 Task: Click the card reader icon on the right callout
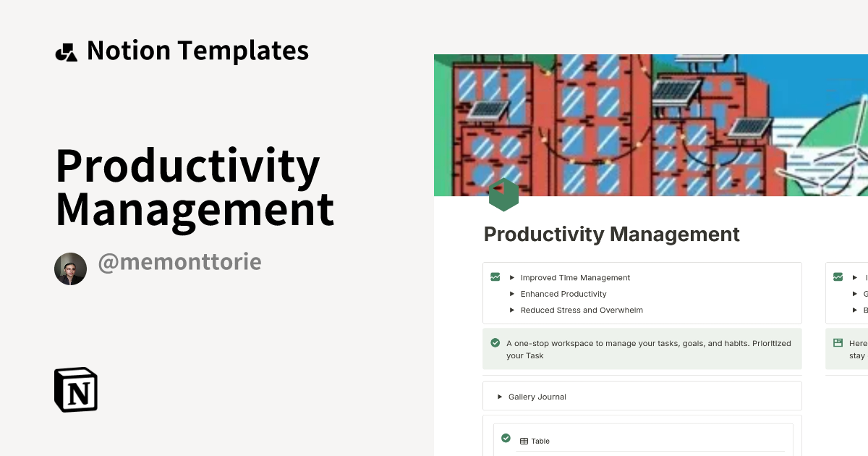coord(838,342)
